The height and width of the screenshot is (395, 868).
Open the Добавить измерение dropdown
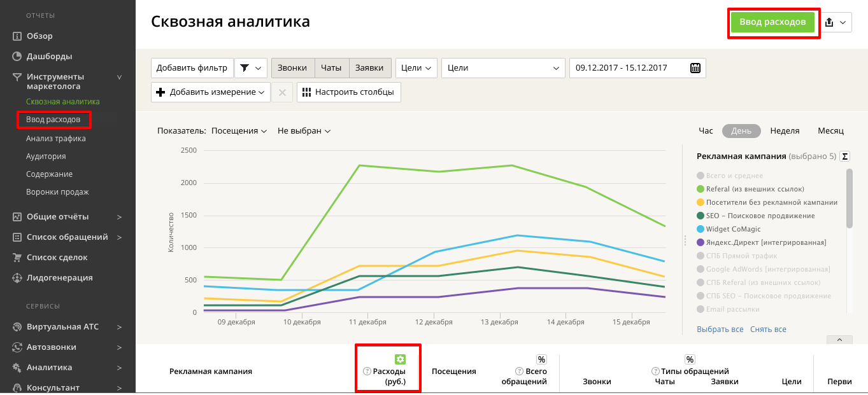click(211, 92)
